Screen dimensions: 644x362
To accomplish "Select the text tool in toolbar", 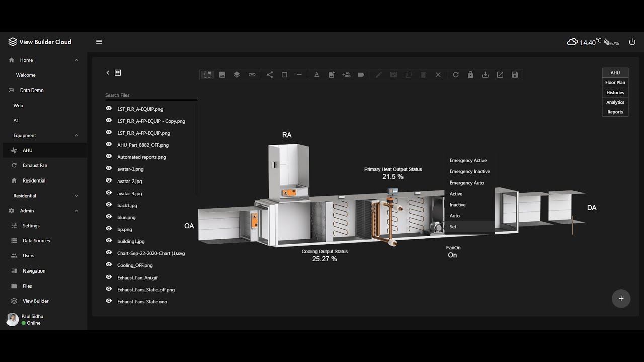I will tap(317, 75).
